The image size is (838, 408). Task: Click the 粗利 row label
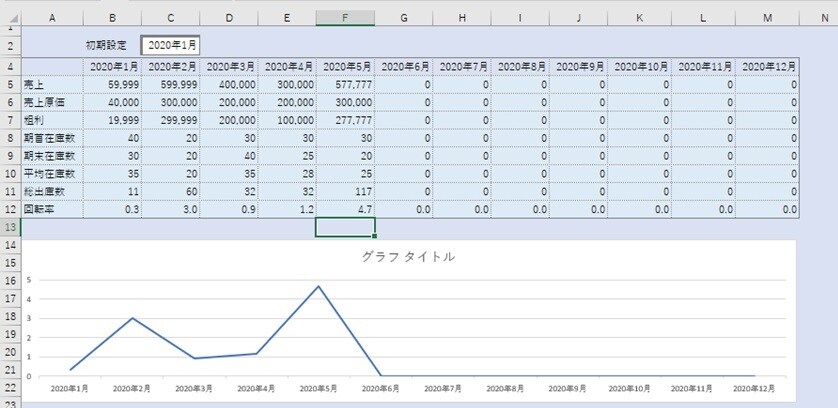52,120
